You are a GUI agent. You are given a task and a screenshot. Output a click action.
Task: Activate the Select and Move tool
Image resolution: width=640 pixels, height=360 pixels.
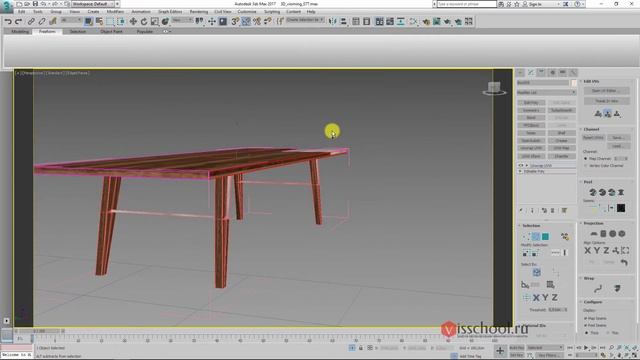(x=133, y=22)
